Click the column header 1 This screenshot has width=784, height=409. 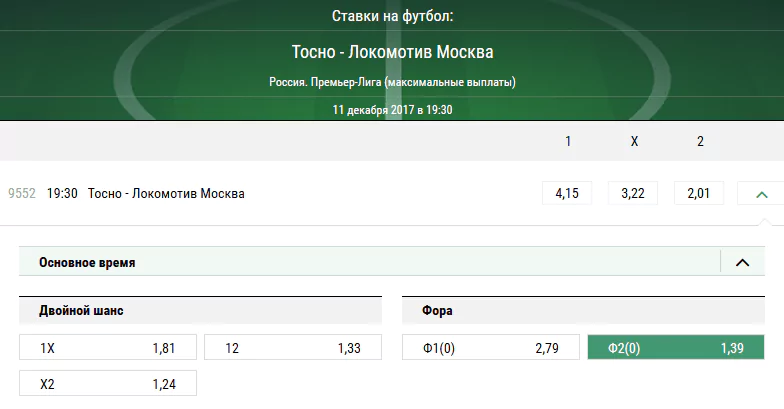coord(568,142)
